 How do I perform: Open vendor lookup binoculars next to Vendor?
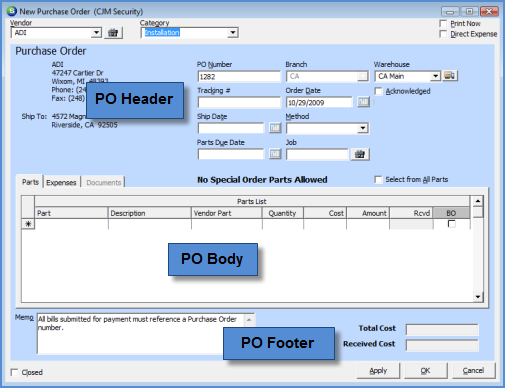113,33
